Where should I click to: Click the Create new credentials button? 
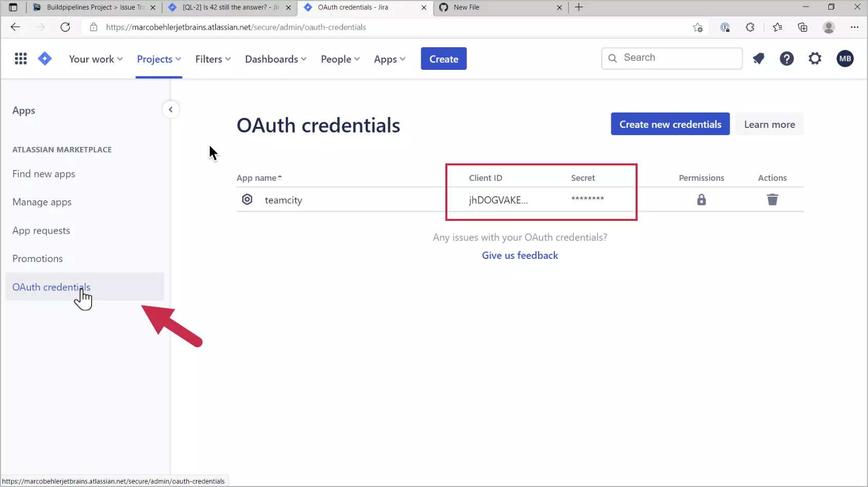point(670,124)
